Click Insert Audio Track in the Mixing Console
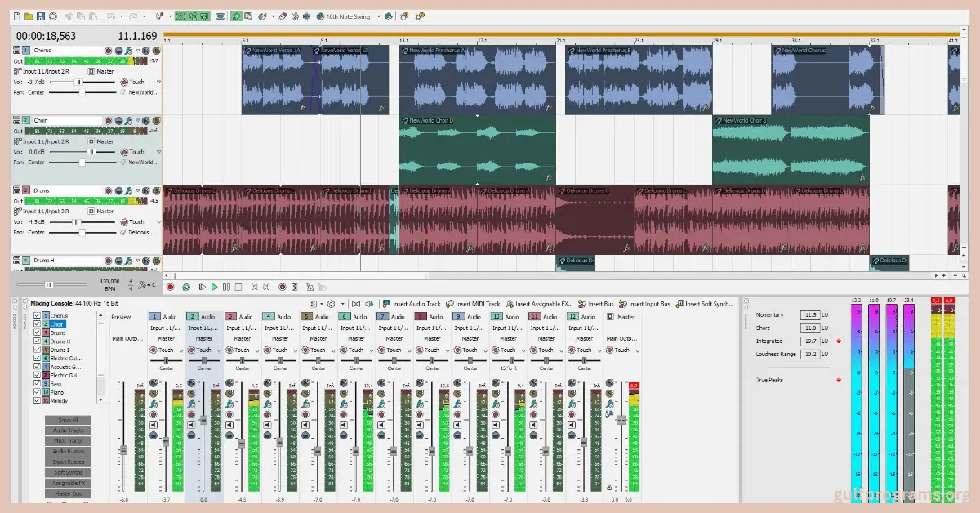Image resolution: width=980 pixels, height=513 pixels. tap(416, 304)
